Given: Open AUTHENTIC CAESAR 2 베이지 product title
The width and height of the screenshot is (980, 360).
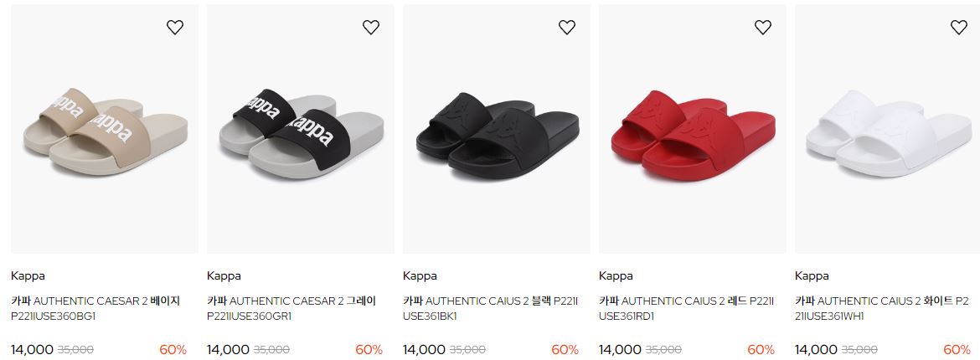Looking at the screenshot, I should (95, 309).
